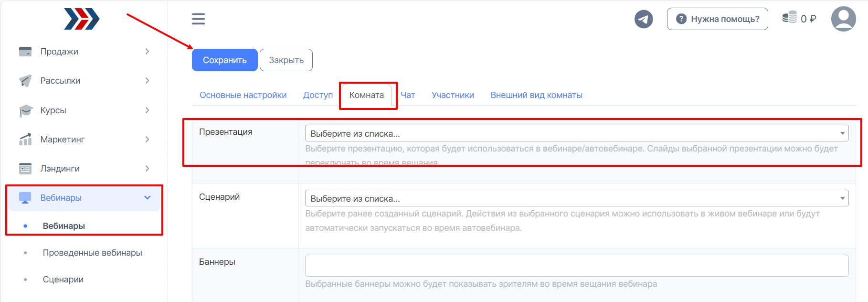Switch to the Чат tab

point(408,95)
